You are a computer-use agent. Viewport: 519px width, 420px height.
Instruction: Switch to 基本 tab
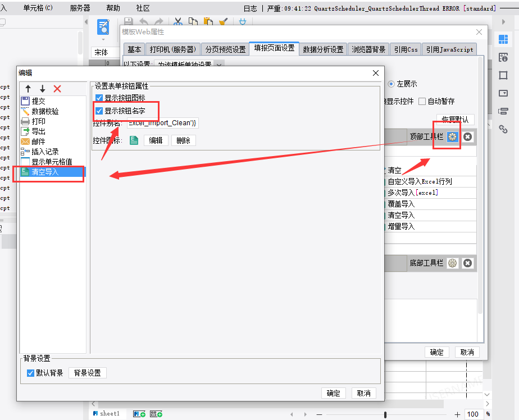pos(134,49)
